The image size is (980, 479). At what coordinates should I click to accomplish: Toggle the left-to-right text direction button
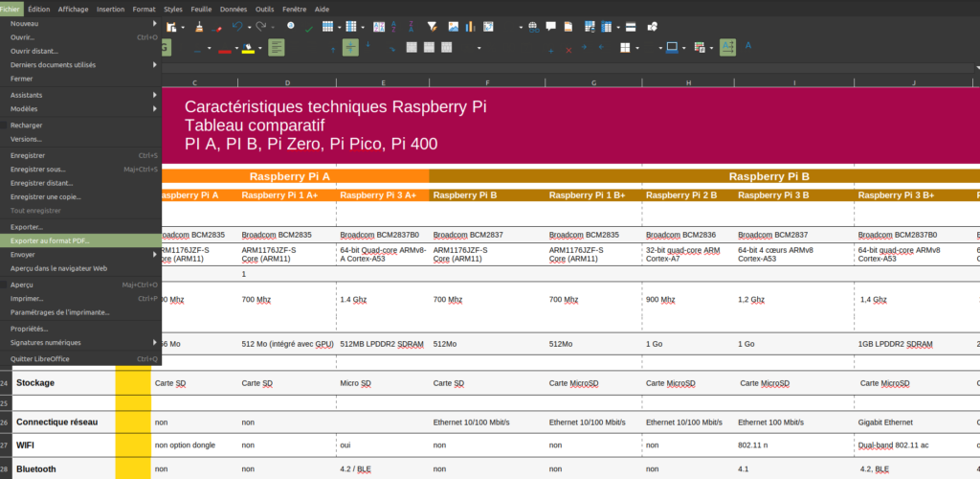tap(727, 48)
